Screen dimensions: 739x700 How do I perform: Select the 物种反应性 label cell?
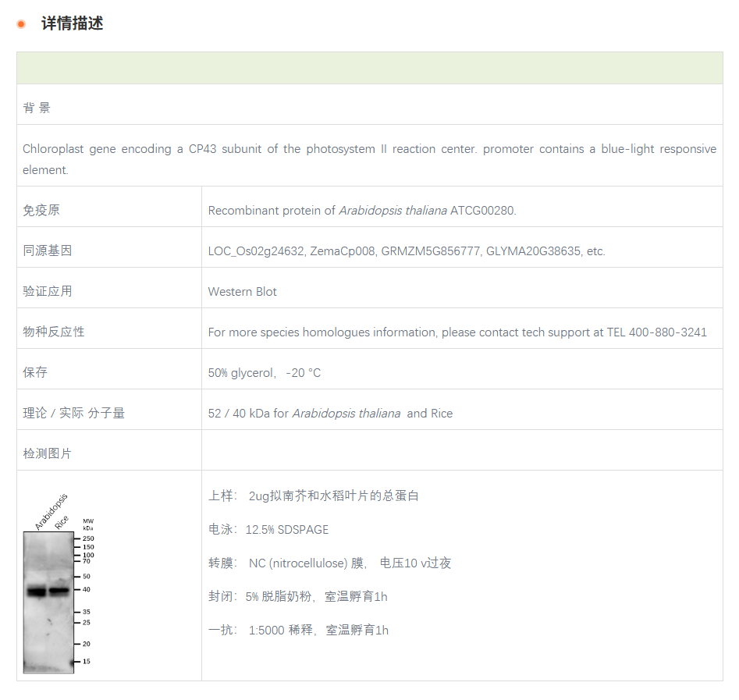tap(54, 332)
